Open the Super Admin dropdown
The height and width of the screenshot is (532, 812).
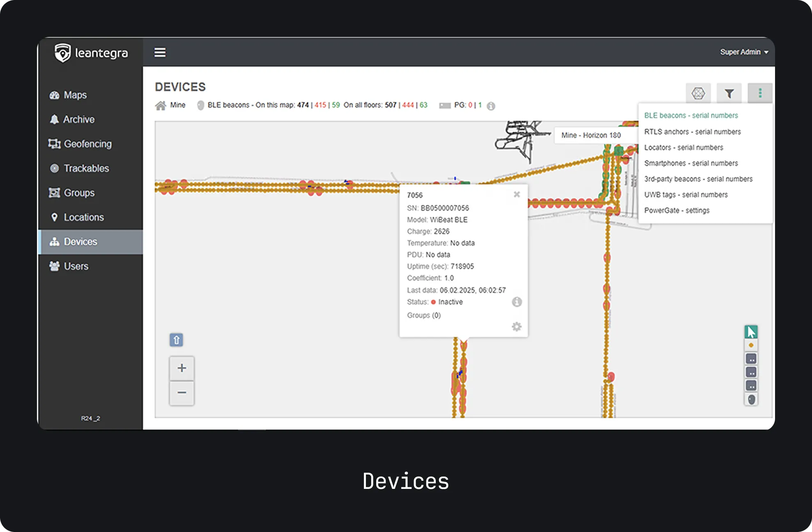tap(744, 52)
